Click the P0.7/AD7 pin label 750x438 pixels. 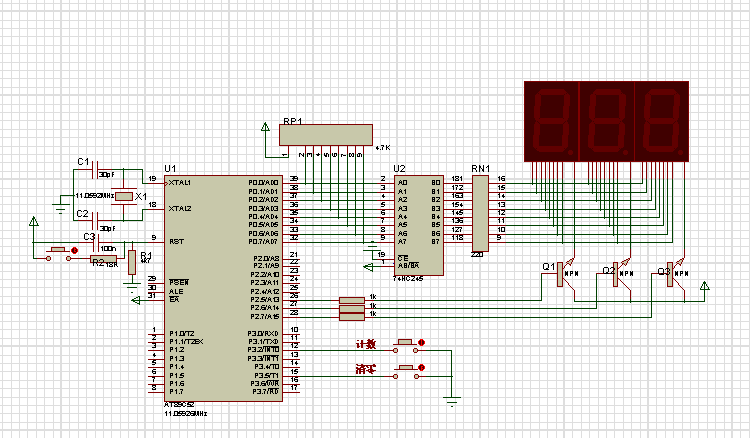coord(263,241)
